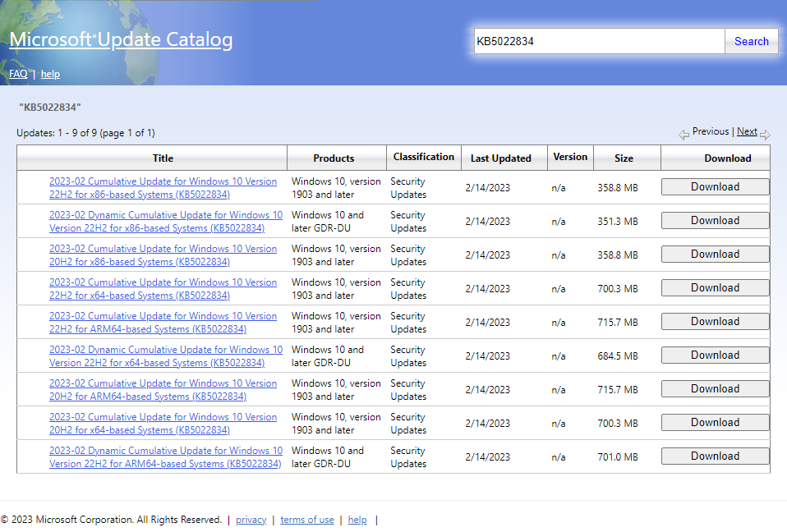Click the Previous page arrow icon

683,135
